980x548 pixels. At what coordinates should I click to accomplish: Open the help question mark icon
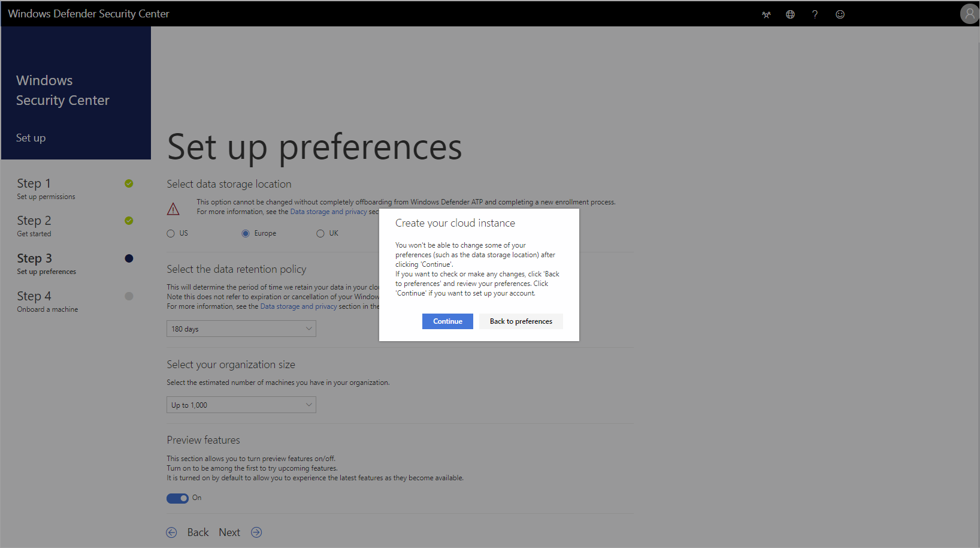pyautogui.click(x=815, y=14)
